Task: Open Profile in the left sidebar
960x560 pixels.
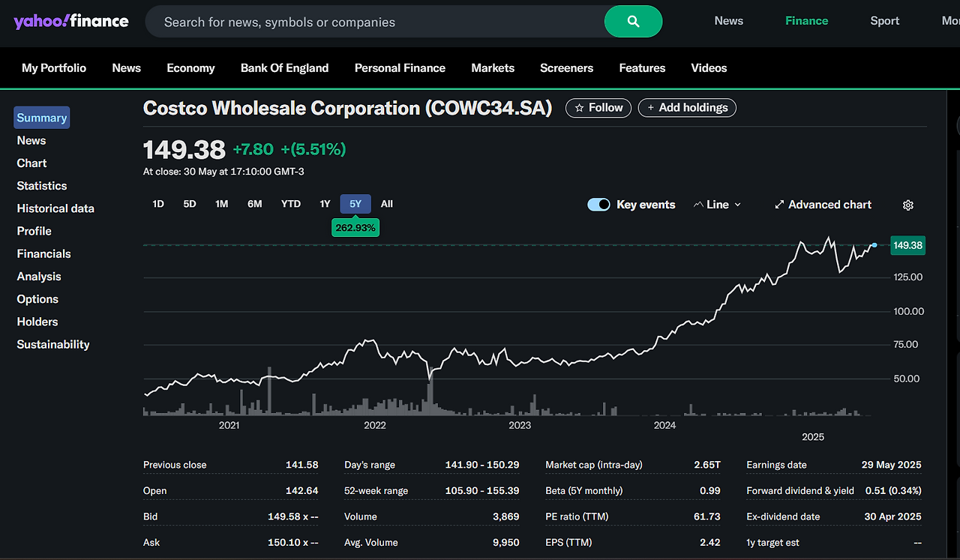Action: [x=34, y=231]
